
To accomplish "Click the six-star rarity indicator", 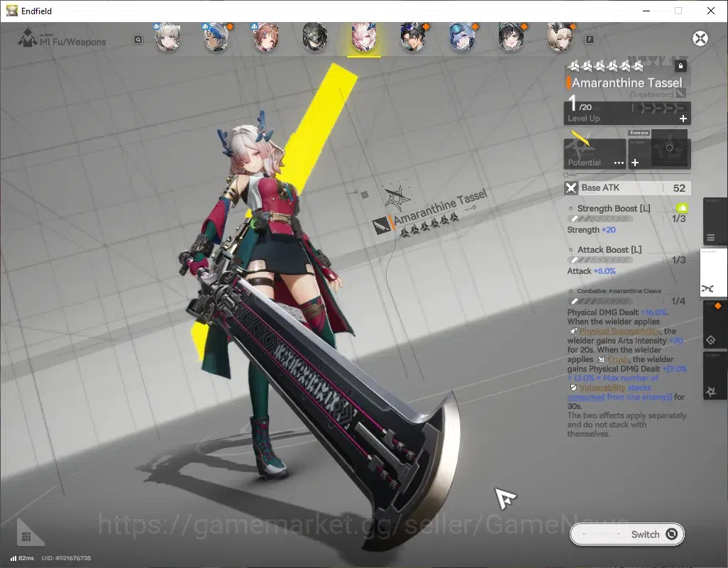I will tap(605, 66).
